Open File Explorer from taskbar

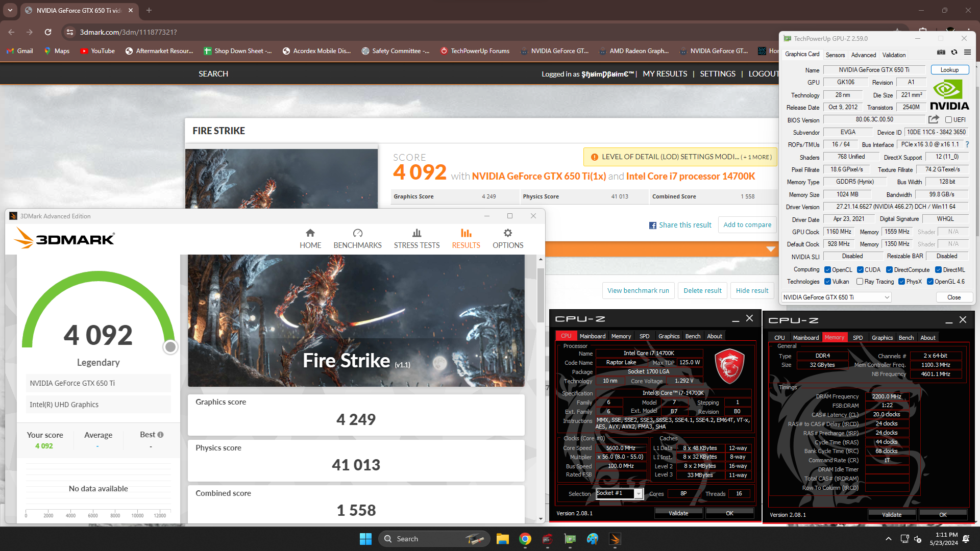click(x=503, y=539)
